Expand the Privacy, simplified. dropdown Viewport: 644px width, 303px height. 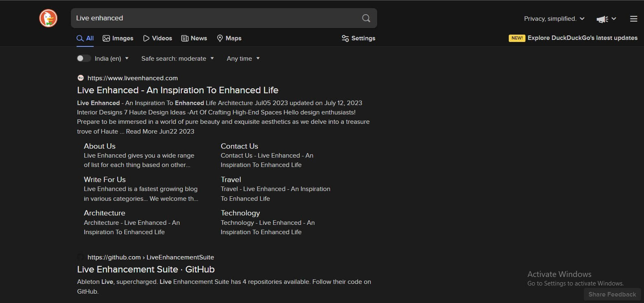click(x=554, y=19)
